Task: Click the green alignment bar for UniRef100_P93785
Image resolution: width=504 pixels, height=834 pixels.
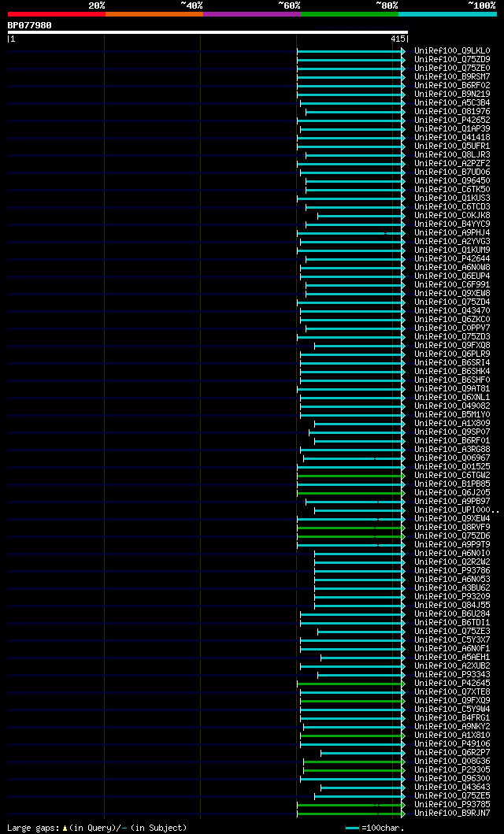Action: (x=350, y=805)
